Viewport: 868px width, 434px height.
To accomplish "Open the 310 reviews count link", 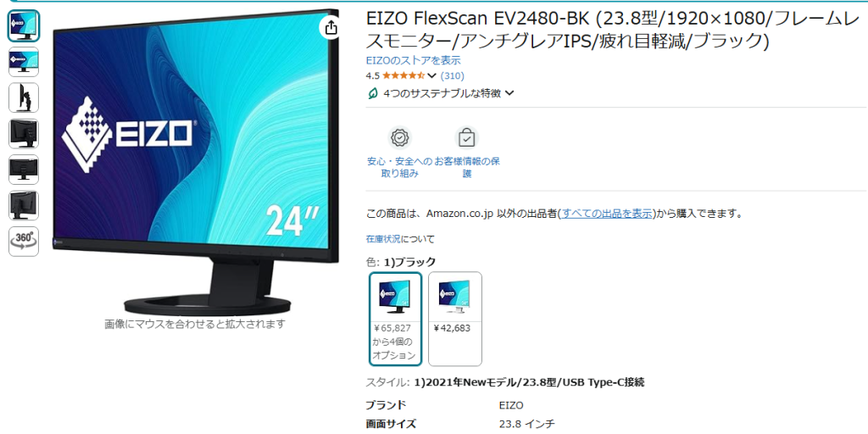I will [x=453, y=75].
